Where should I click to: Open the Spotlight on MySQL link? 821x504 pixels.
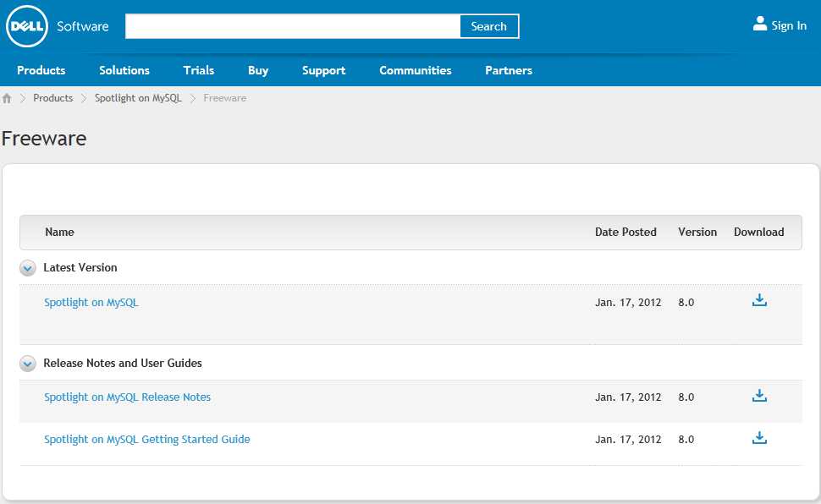click(91, 303)
